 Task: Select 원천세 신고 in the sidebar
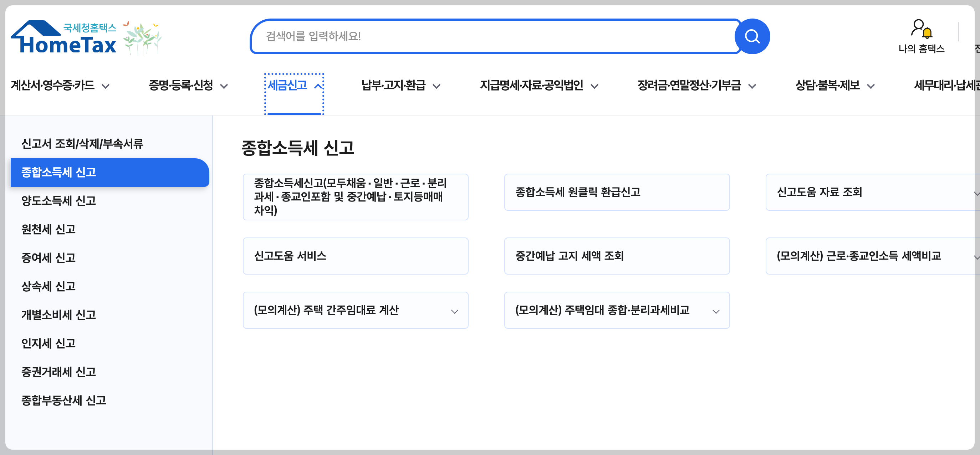click(48, 229)
